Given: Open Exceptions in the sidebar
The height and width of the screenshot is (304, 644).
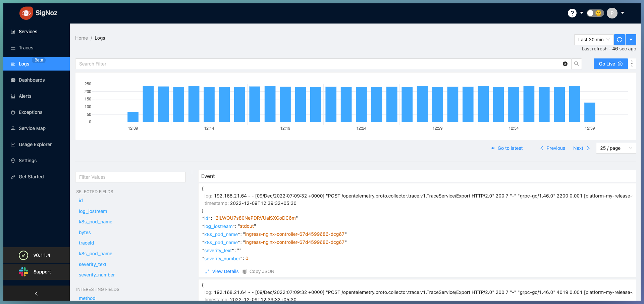Looking at the screenshot, I should click(37, 112).
